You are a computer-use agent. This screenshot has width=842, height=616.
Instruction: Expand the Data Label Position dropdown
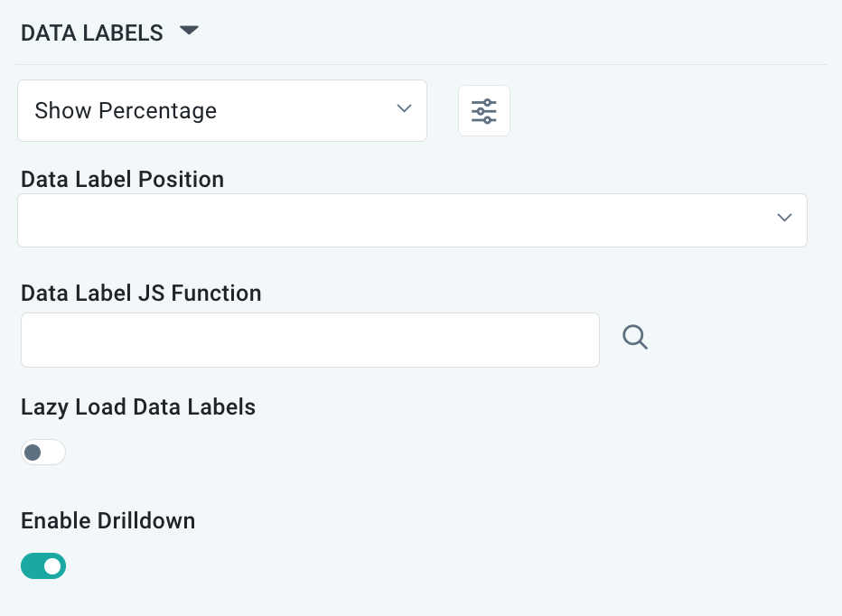[411, 220]
